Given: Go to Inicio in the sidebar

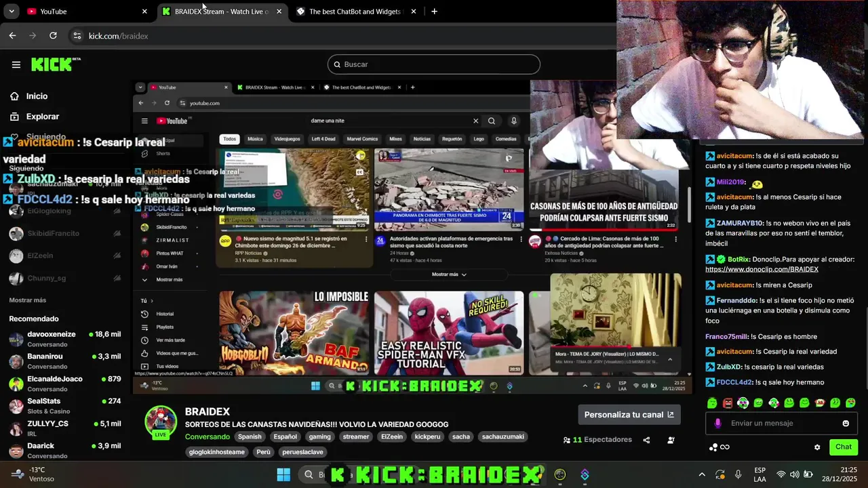Looking at the screenshot, I should pyautogui.click(x=37, y=96).
